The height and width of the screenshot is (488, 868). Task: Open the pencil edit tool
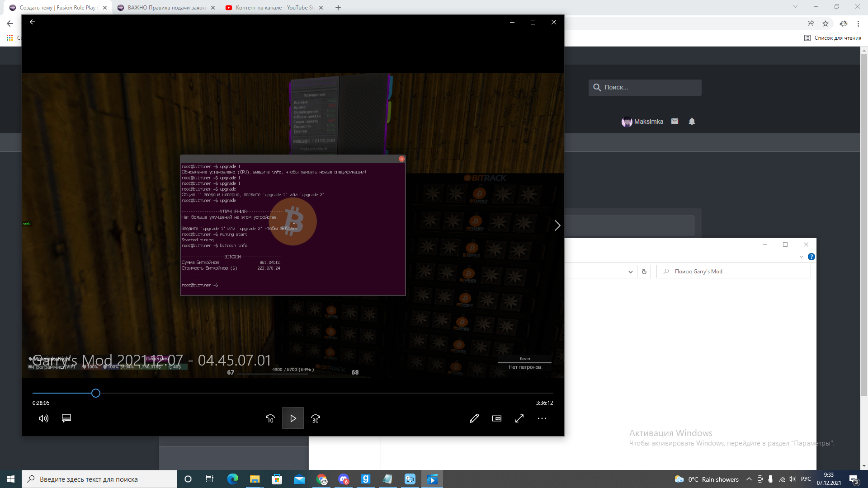click(x=474, y=418)
